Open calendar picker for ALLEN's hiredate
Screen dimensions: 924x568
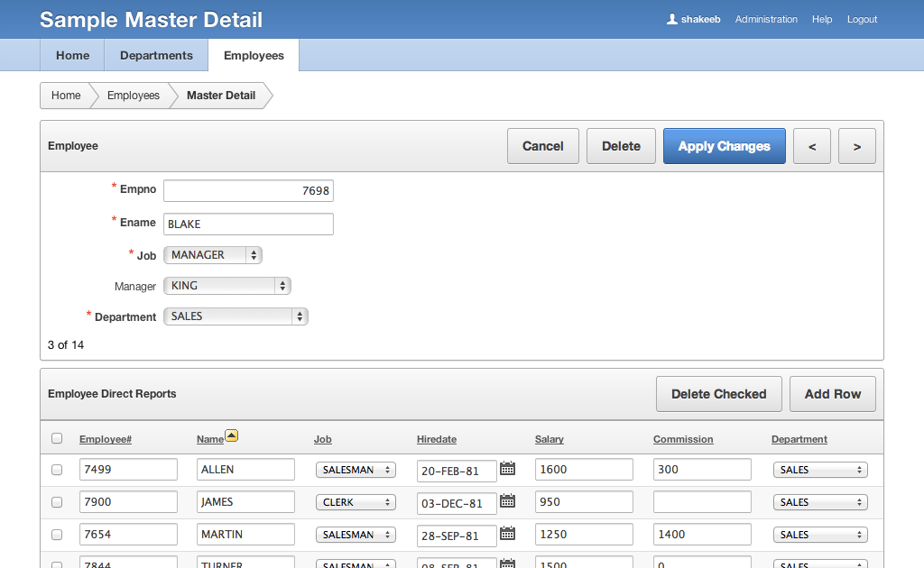tap(507, 469)
